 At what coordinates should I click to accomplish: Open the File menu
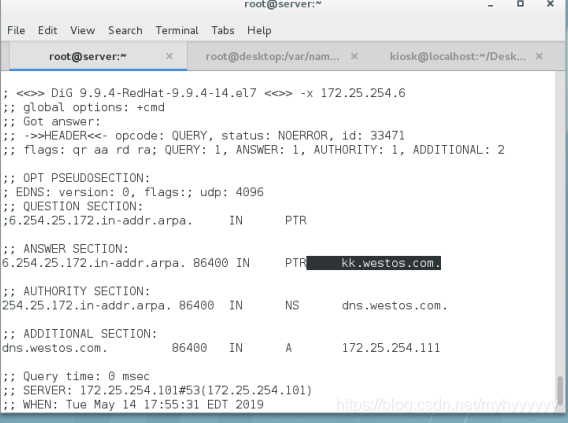coord(16,30)
